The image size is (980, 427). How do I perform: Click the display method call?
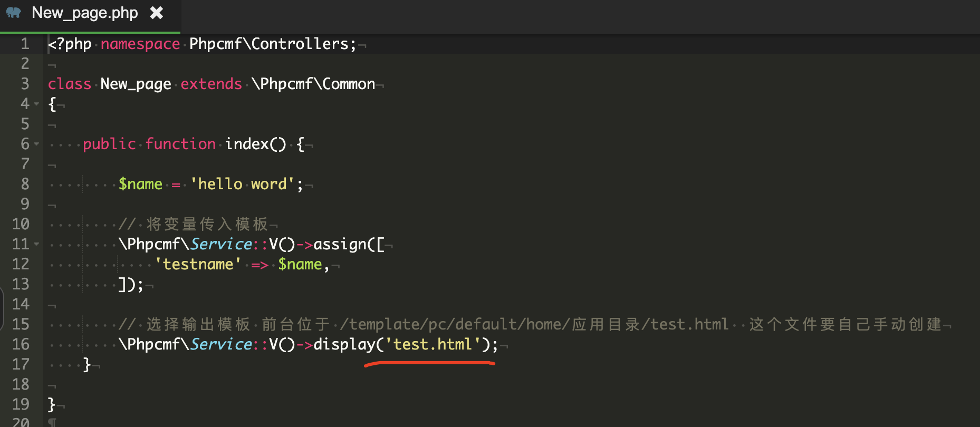point(344,344)
